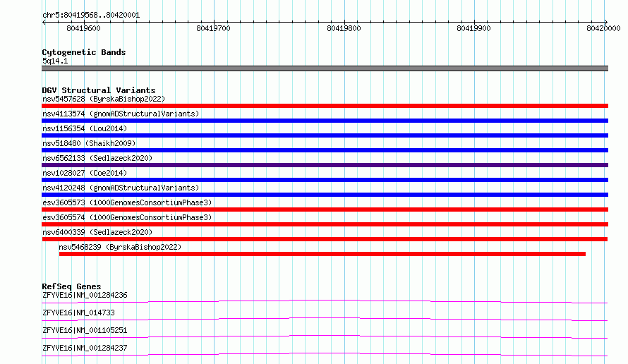Image resolution: width=628 pixels, height=364 pixels.
Task: Click the magenta gene line for NM_001105251
Action: tap(325, 336)
